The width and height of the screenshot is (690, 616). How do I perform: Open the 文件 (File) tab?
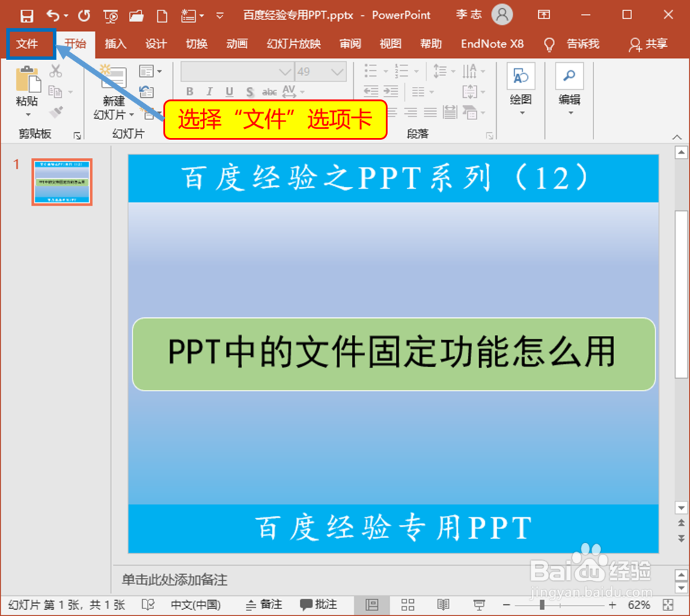click(x=29, y=43)
